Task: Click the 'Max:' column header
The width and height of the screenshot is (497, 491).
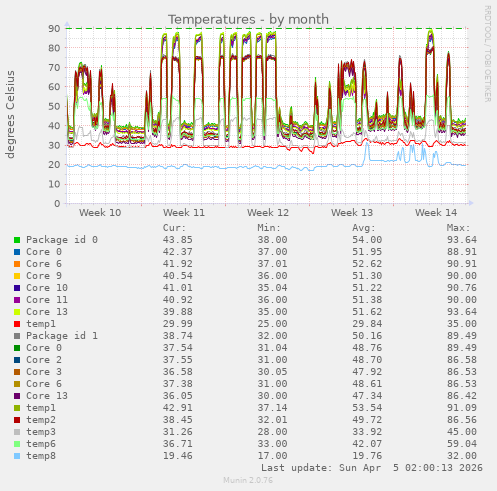Action: coord(458,228)
